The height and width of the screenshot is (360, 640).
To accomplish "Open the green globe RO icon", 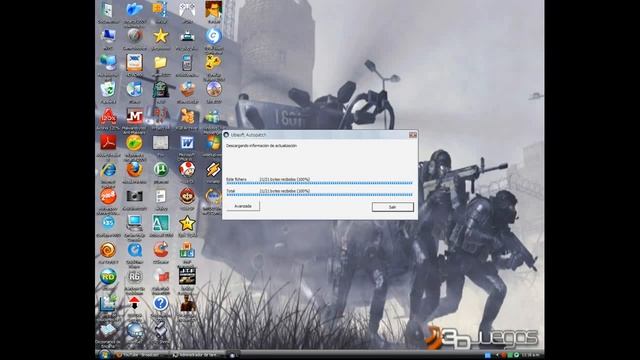I will pyautogui.click(x=108, y=277).
